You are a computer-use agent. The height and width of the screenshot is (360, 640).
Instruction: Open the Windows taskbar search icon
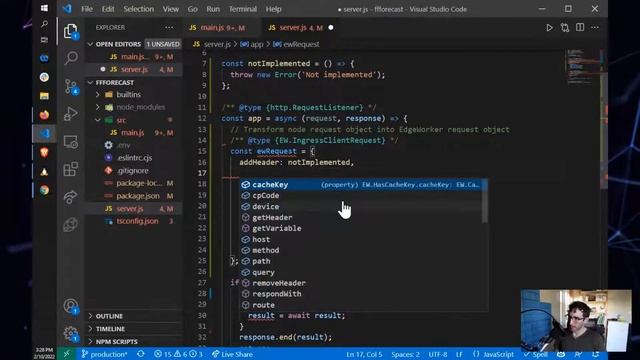tap(44, 24)
